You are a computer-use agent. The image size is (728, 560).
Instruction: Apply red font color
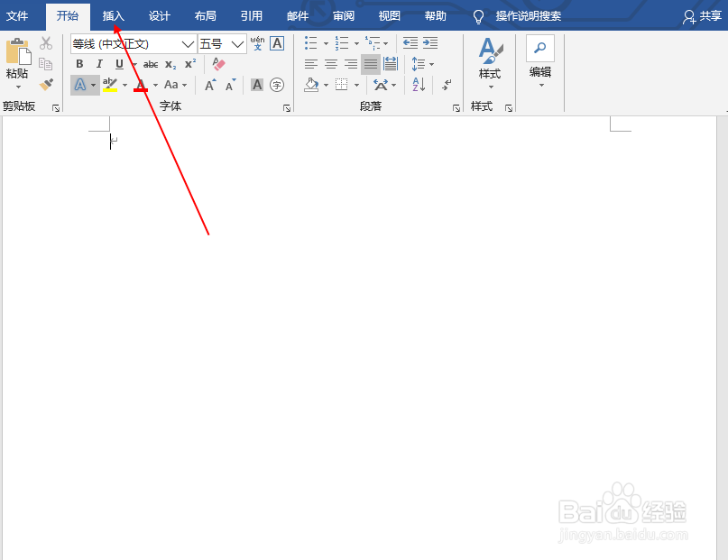point(141,85)
